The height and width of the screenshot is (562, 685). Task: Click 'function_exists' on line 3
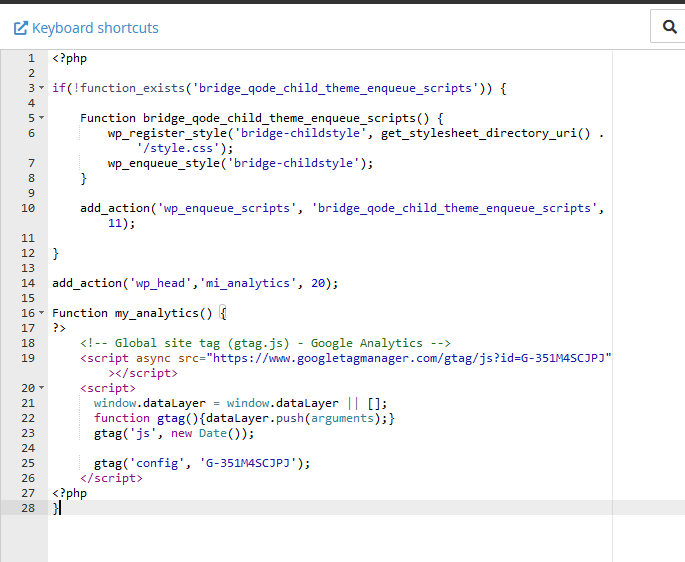tap(132, 88)
